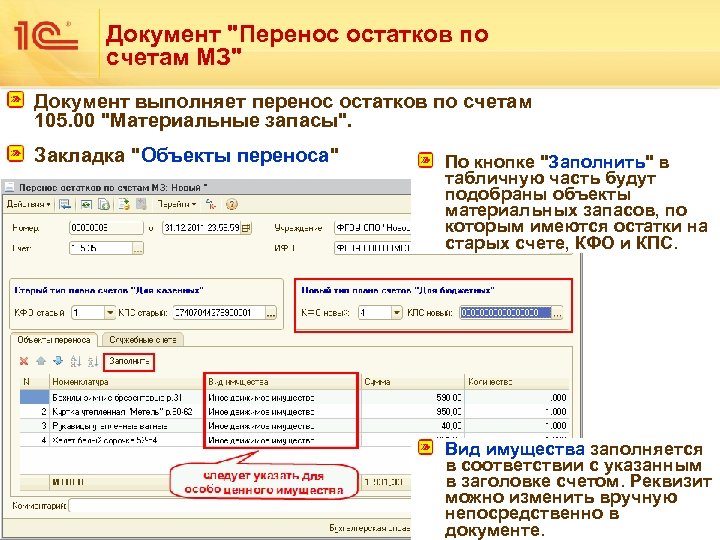Click the Счет account input field
Viewport: 720px width, 540px height.
point(101,248)
